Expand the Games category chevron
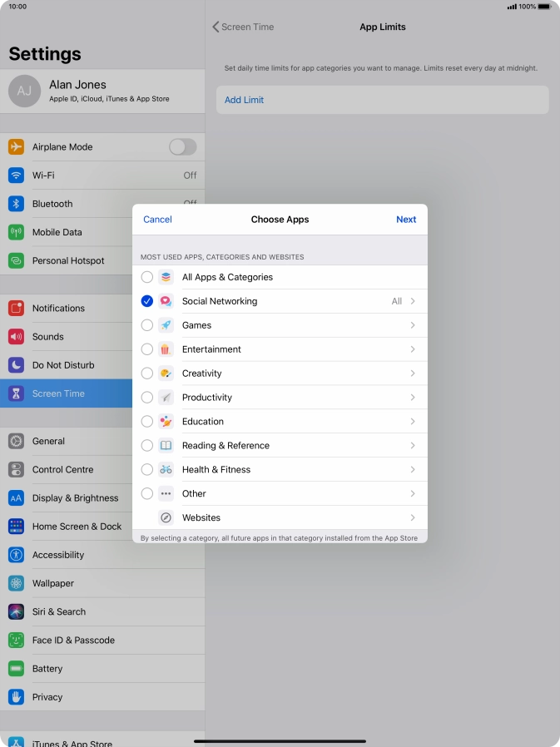Image resolution: width=560 pixels, height=747 pixels. pyautogui.click(x=413, y=325)
